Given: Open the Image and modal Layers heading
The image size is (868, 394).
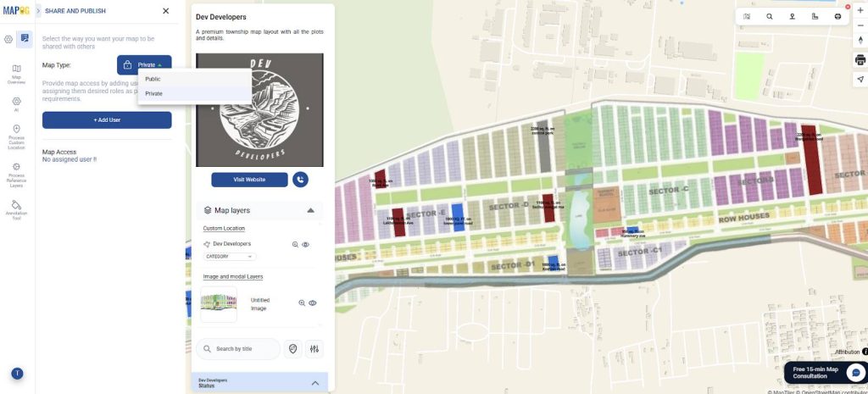Looking at the screenshot, I should 232,276.
